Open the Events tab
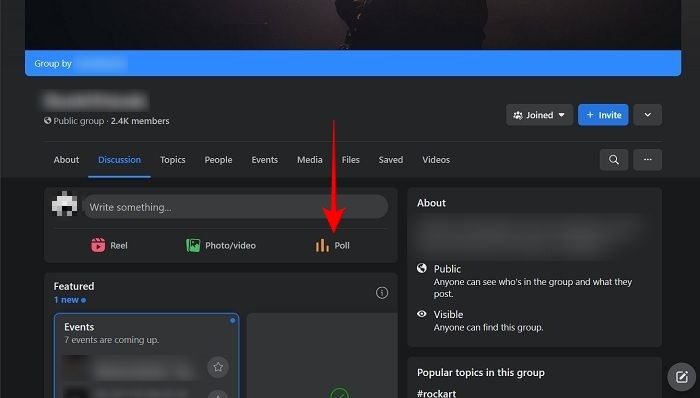Image resolution: width=700 pixels, height=398 pixels. (265, 160)
